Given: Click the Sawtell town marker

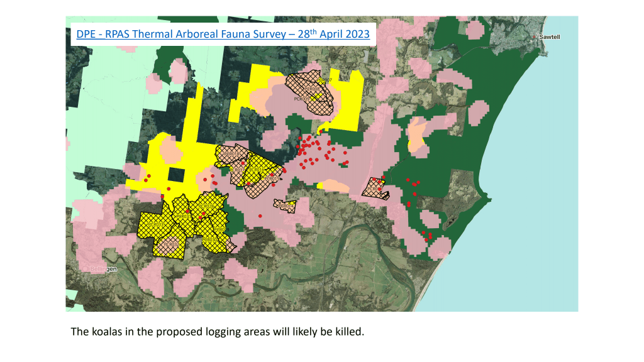Looking at the screenshot, I should [x=535, y=37].
